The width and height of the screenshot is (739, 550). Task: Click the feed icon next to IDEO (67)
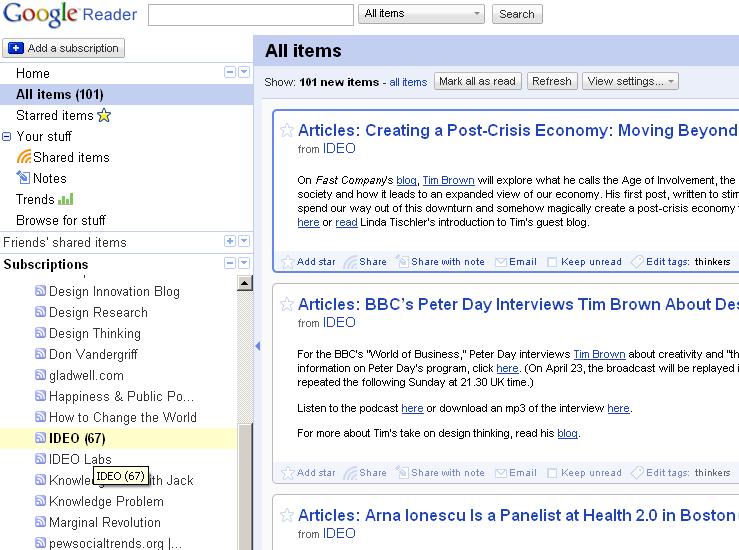pos(41,438)
